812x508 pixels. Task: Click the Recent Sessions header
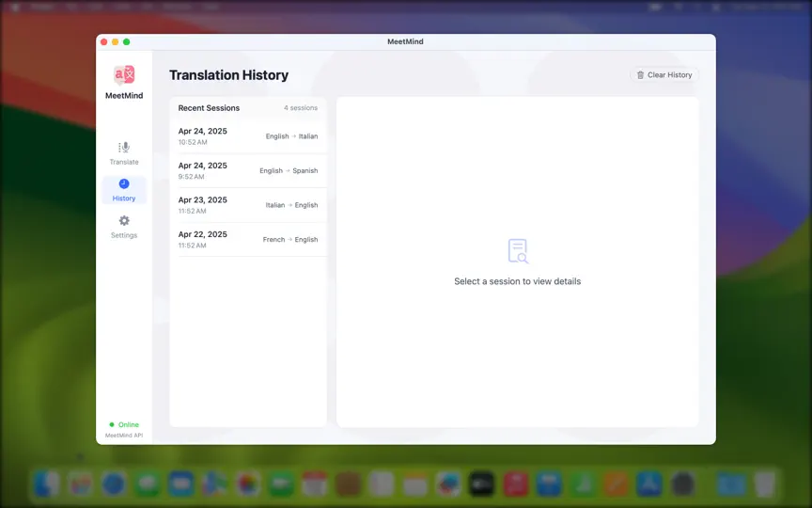[209, 108]
